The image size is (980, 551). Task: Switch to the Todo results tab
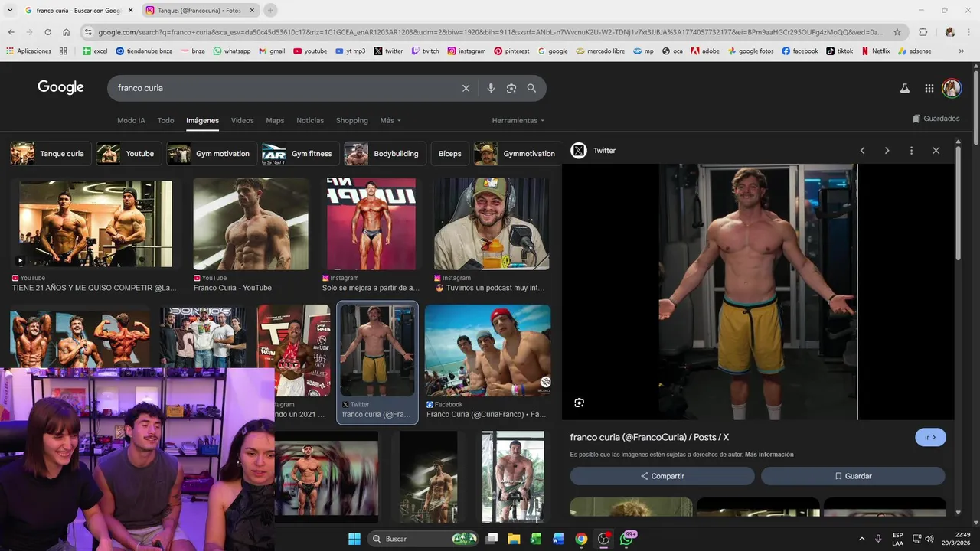(165, 121)
